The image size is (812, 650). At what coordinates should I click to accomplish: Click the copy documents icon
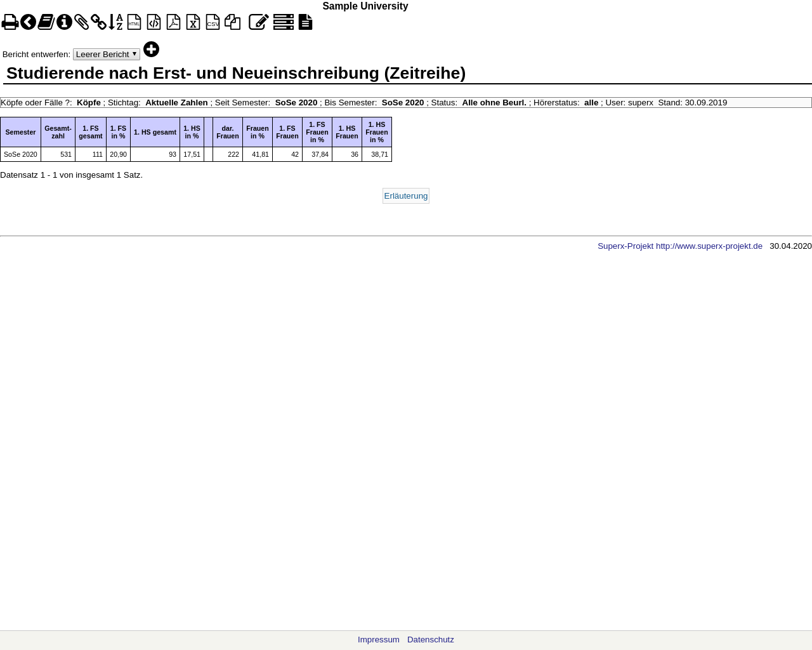pos(233,23)
